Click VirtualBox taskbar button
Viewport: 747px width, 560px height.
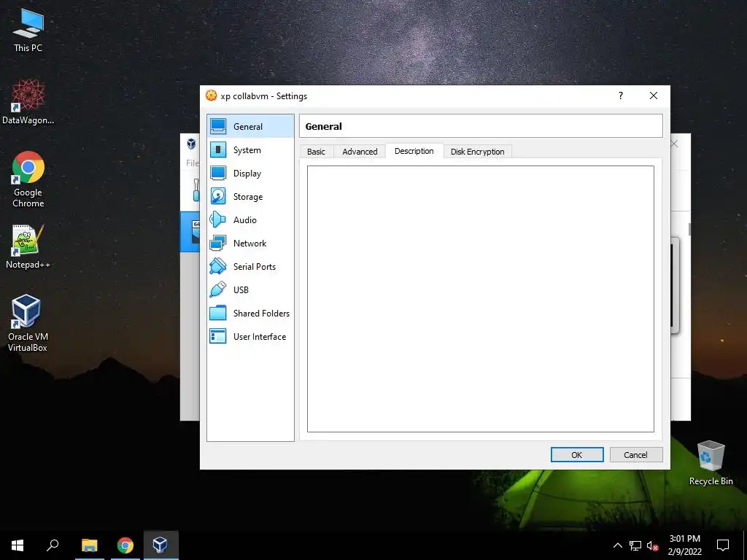pos(160,545)
